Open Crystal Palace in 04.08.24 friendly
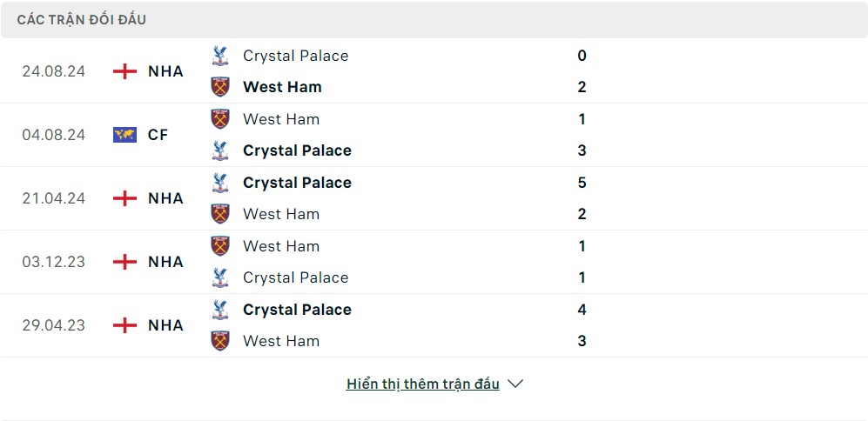Viewport: 868px width, 421px height. coord(297,150)
